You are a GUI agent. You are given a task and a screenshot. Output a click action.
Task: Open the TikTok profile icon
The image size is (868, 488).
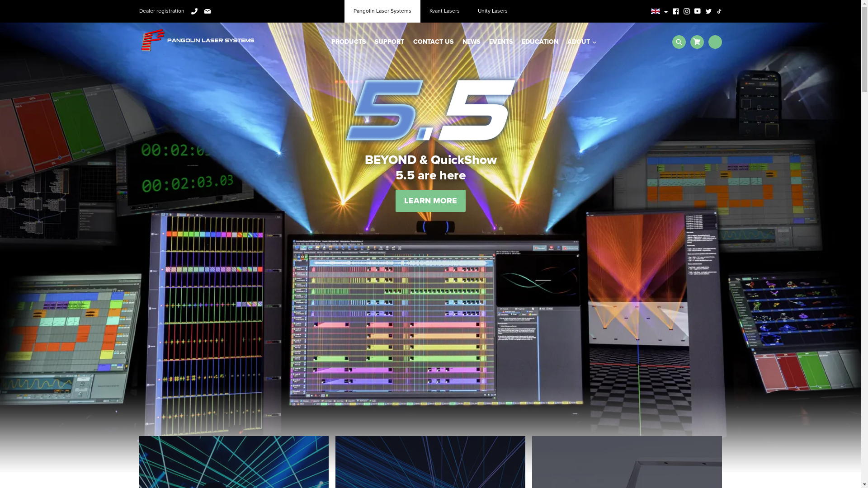tap(719, 11)
